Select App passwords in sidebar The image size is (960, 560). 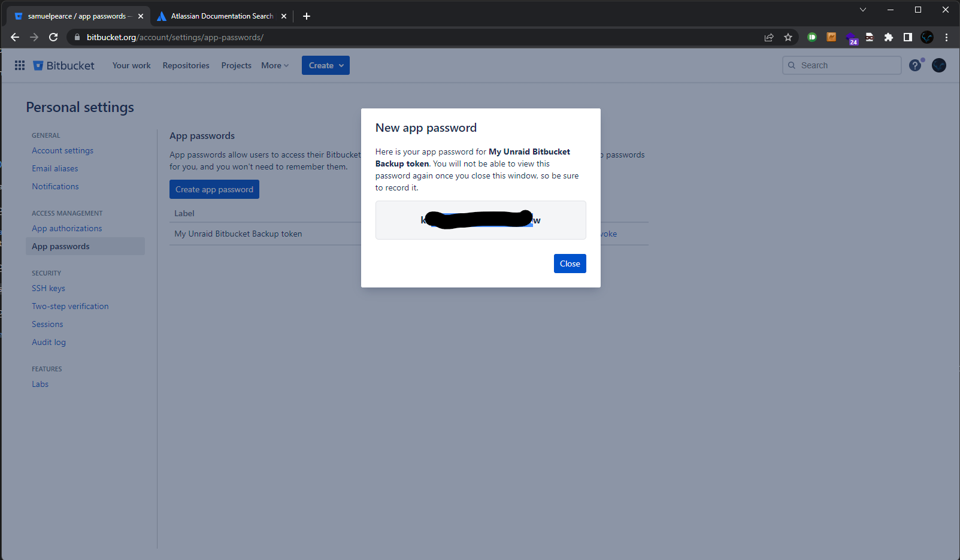(x=85, y=246)
